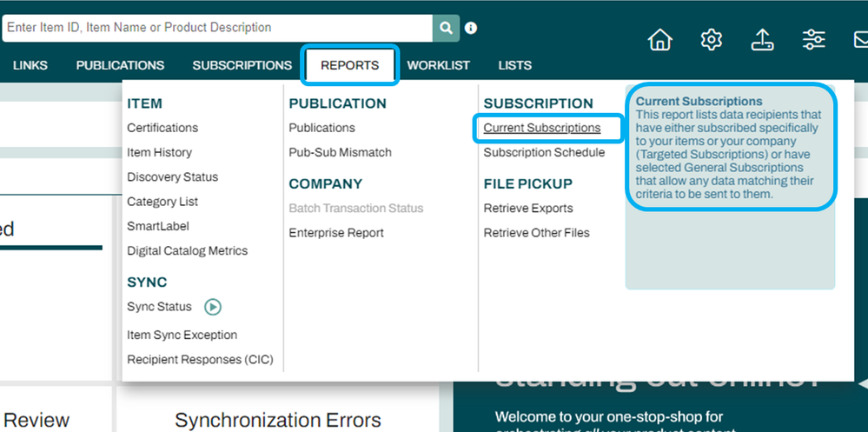Open settings with the gear icon
Viewport: 868px width, 432px height.
[x=712, y=40]
